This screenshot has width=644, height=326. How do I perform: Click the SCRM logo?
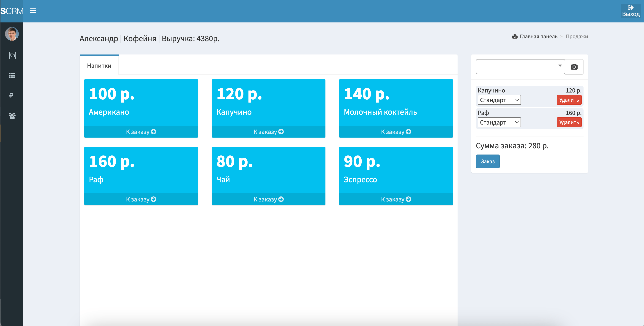[12, 11]
